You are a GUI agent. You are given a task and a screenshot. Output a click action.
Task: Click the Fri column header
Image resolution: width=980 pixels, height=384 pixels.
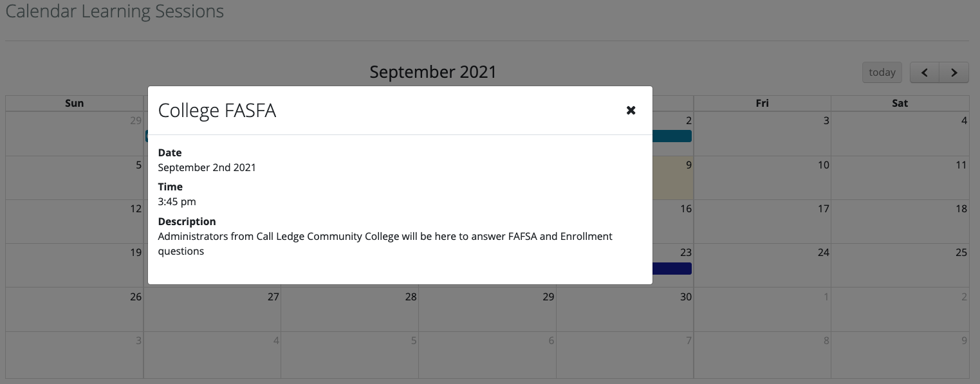(763, 103)
